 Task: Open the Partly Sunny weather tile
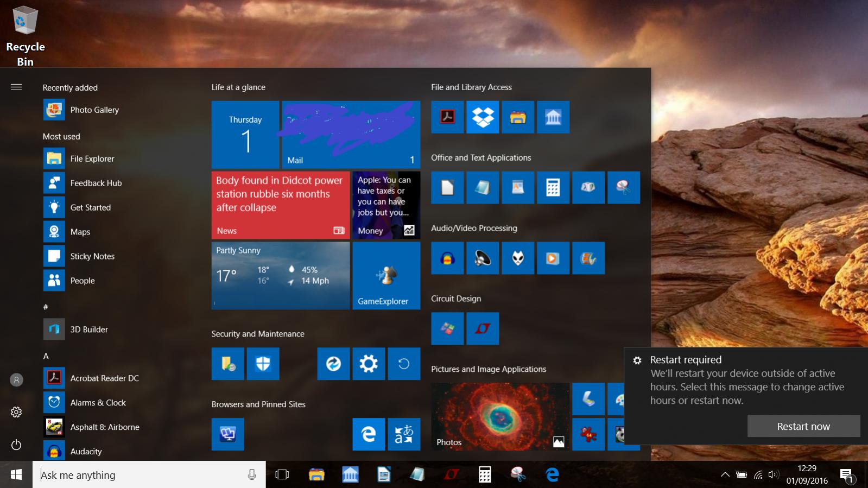(281, 276)
